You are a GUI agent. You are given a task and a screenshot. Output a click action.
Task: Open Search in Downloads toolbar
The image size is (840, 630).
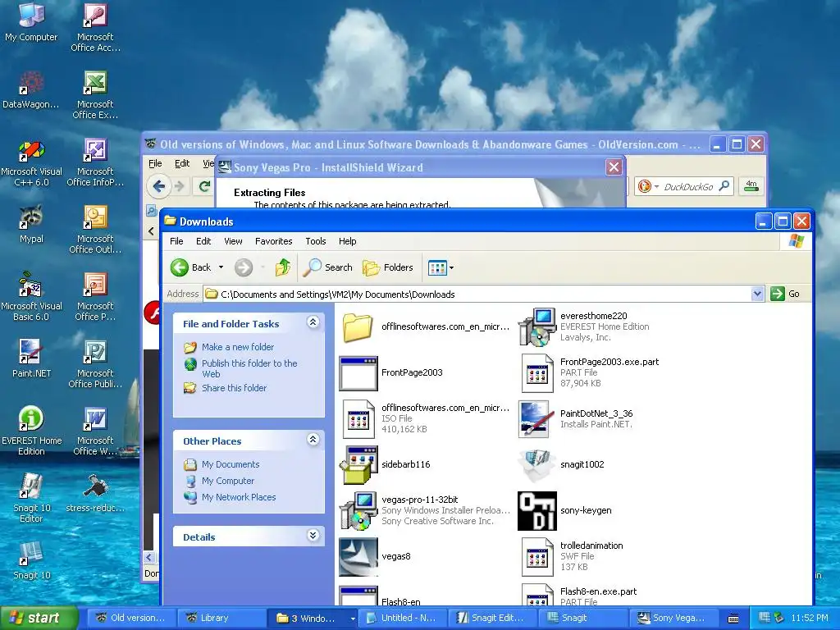[x=328, y=267]
